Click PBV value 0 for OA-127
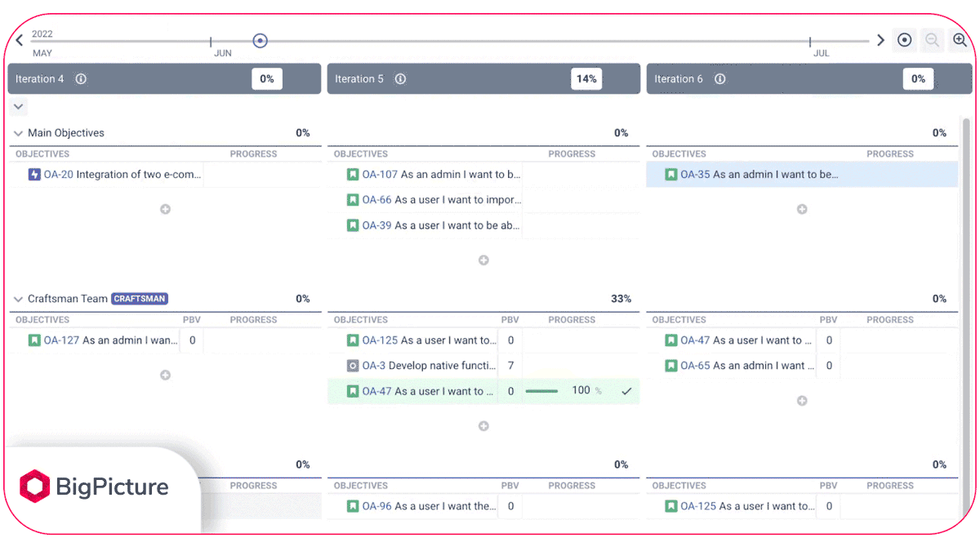Image resolution: width=980 pixels, height=551 pixels. point(192,340)
